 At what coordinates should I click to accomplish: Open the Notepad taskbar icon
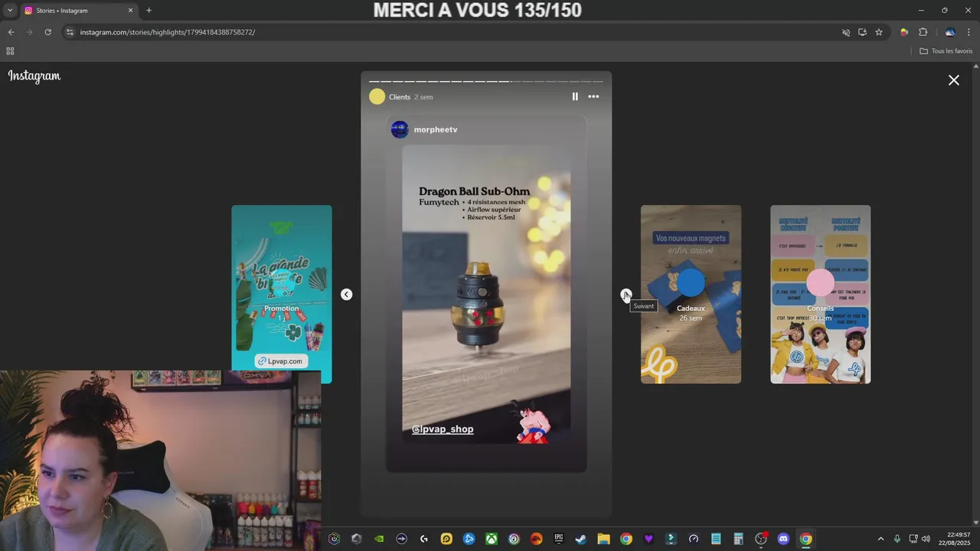click(x=716, y=539)
